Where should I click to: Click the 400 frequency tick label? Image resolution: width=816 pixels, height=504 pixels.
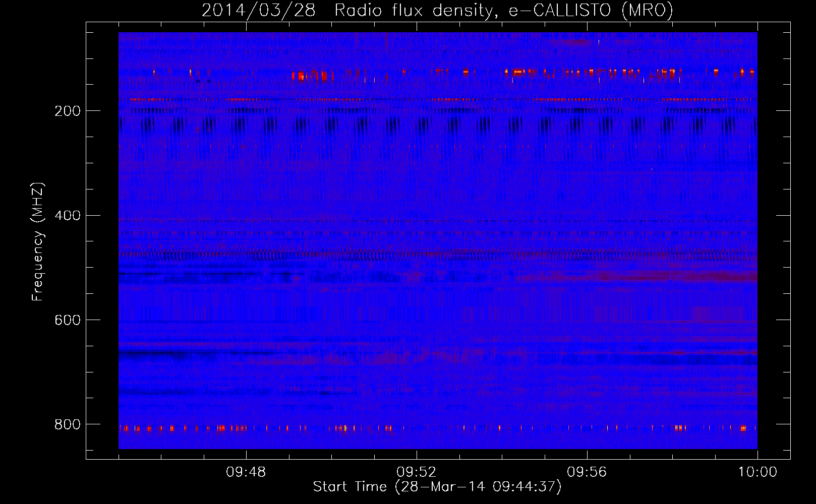coord(68,216)
